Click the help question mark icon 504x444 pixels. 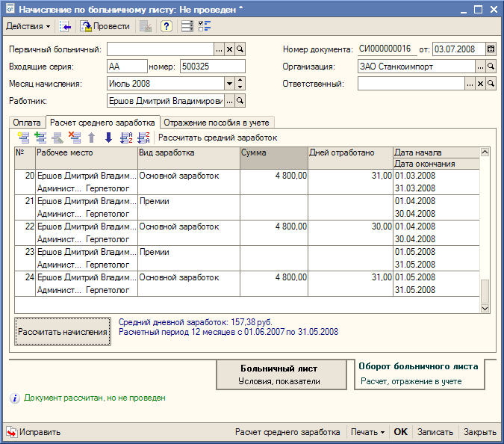(167, 26)
